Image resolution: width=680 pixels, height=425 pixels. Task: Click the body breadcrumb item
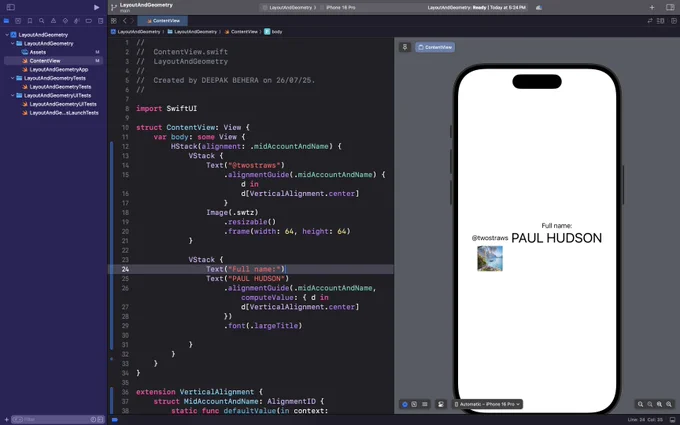coord(273,32)
